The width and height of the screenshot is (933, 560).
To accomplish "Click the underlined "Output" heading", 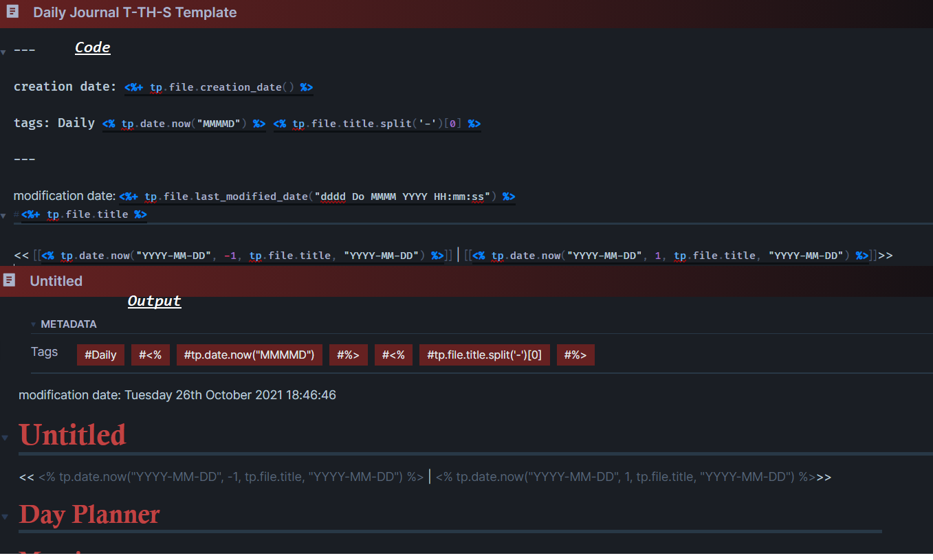I will [154, 301].
